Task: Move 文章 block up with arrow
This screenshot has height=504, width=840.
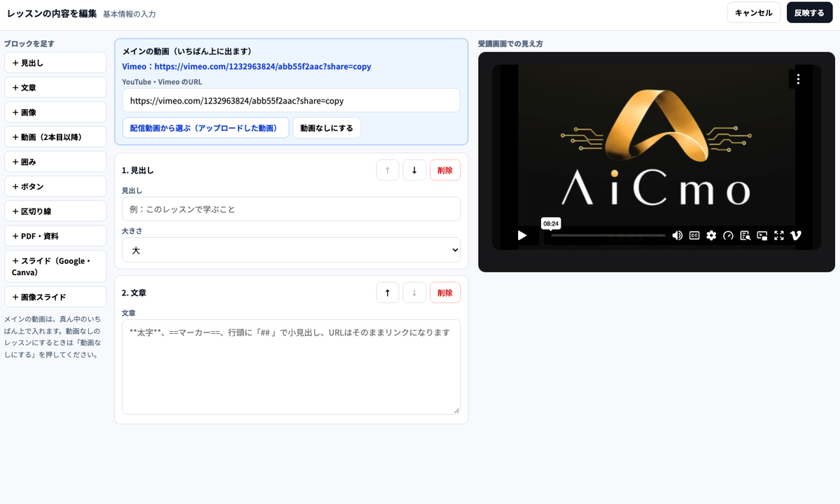Action: [388, 293]
